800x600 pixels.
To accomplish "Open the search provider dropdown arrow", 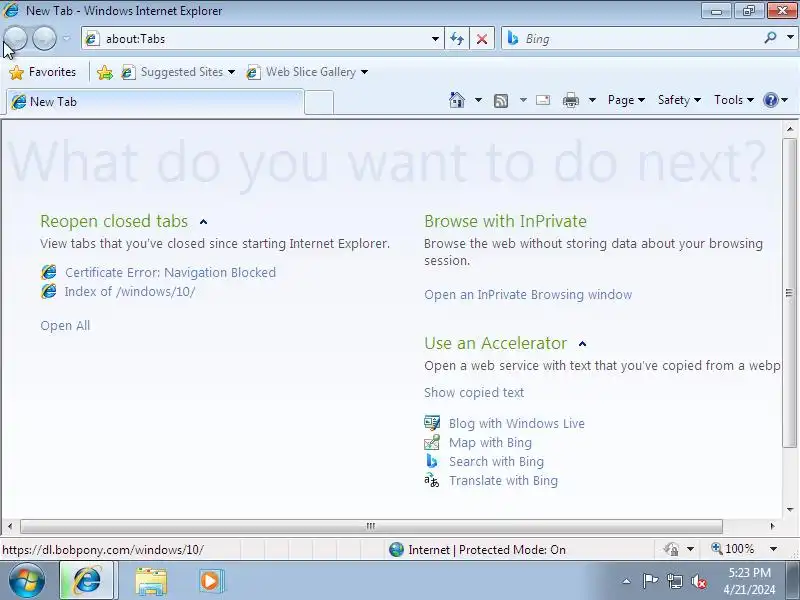I will 790,37.
